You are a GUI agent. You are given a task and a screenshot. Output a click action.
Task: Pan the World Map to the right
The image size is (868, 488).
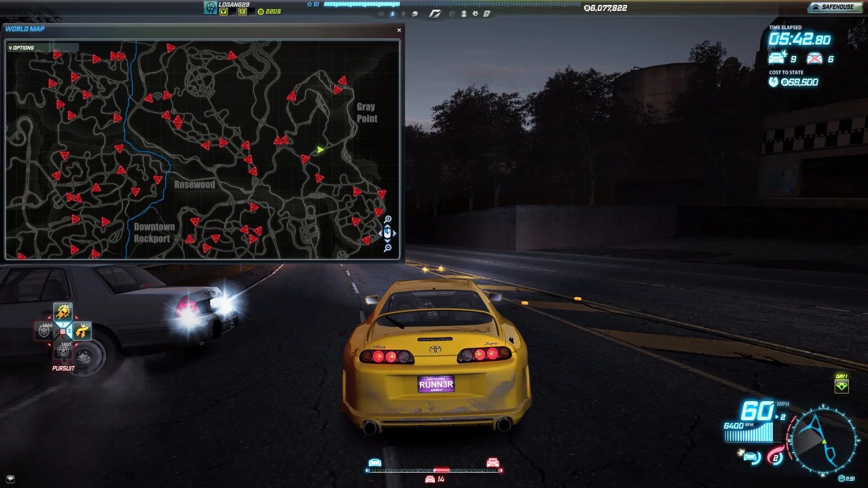click(395, 234)
